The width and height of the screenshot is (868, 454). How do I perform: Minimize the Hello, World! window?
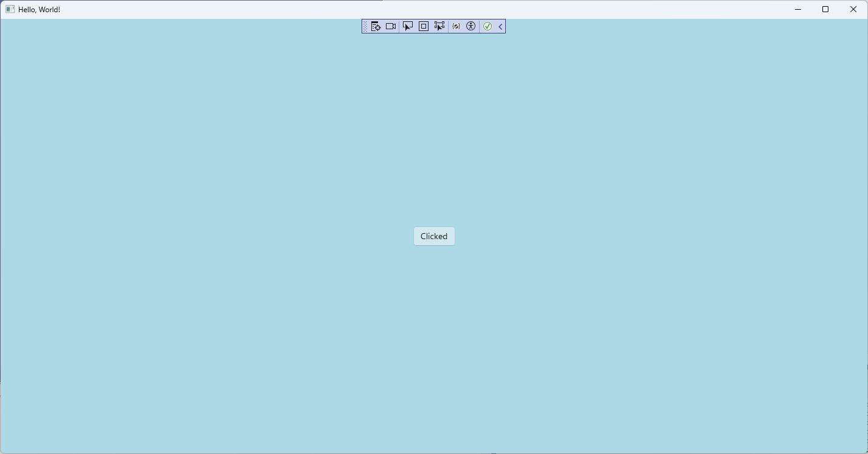[x=798, y=9]
